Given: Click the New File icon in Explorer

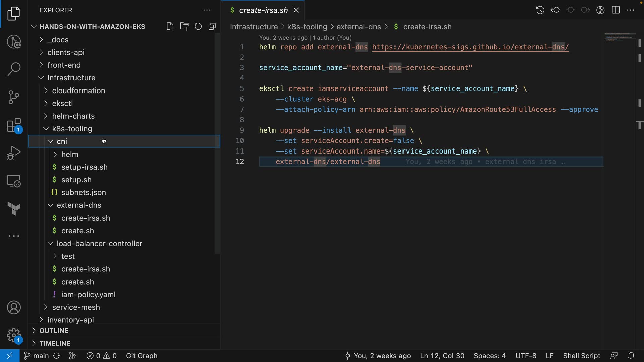Looking at the screenshot, I should (x=170, y=27).
